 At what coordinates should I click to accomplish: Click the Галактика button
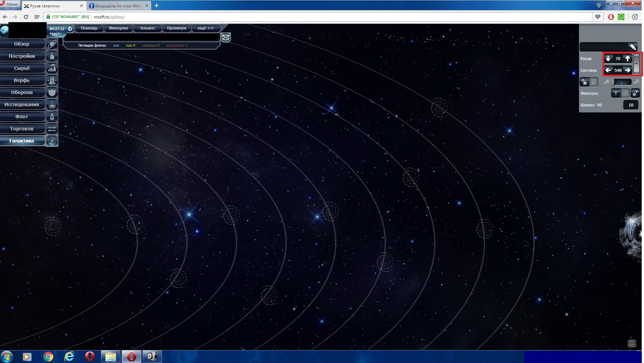(22, 141)
